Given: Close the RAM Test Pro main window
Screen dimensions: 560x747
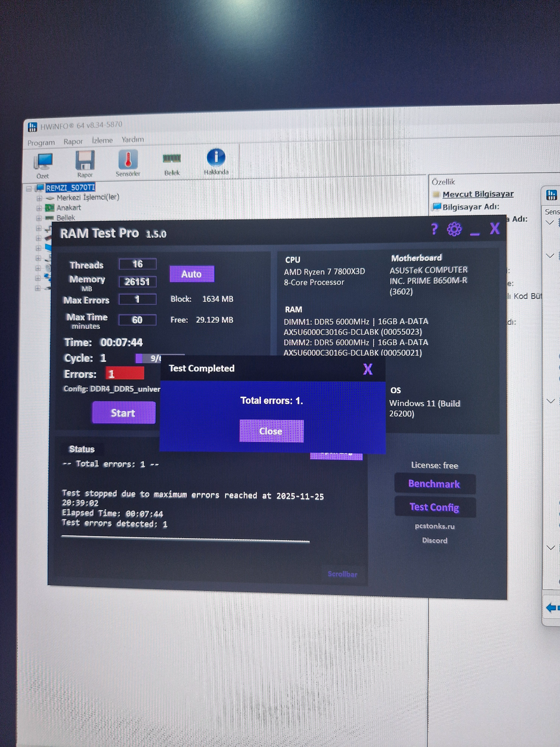Looking at the screenshot, I should (x=495, y=228).
